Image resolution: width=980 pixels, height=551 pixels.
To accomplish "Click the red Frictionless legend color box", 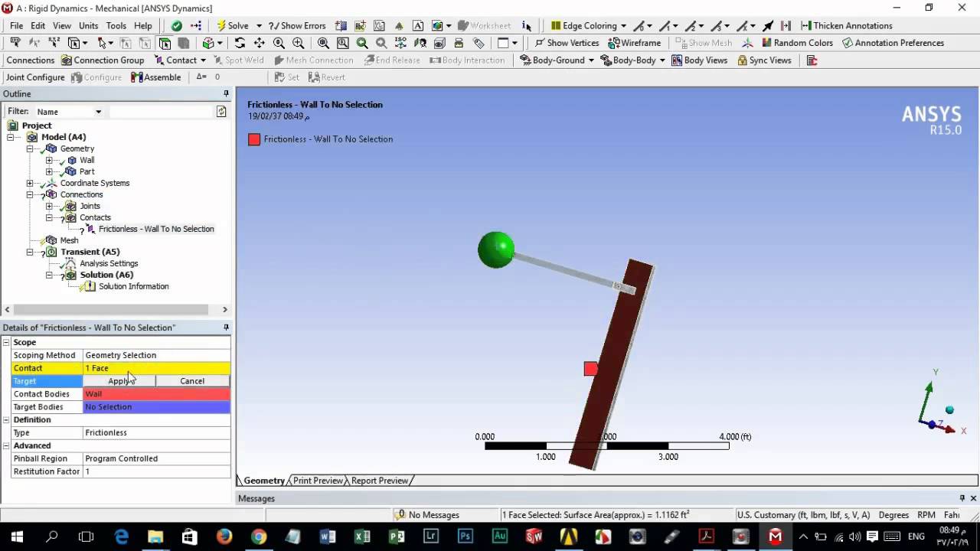I will [254, 139].
